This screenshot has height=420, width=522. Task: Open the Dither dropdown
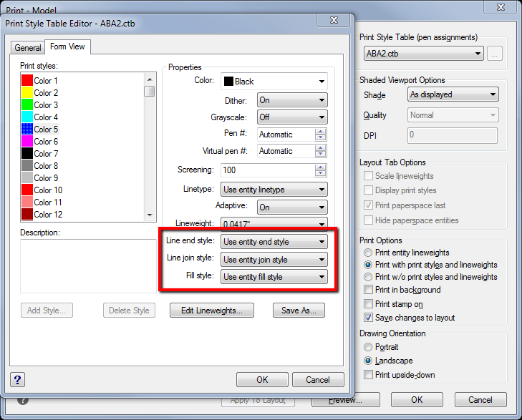tap(292, 101)
